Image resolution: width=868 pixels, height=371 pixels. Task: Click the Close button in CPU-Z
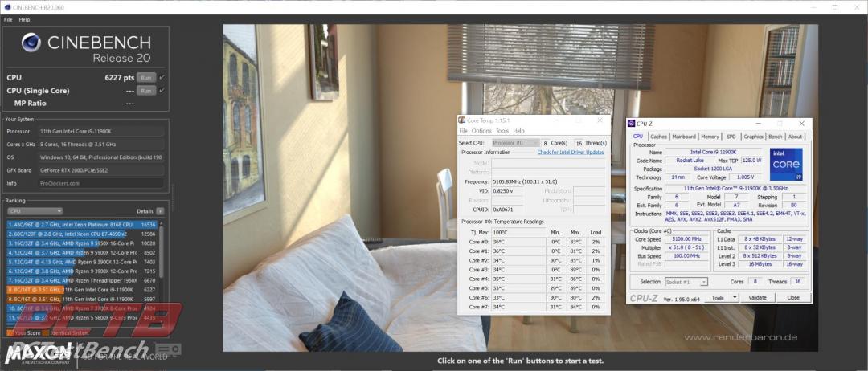793,297
